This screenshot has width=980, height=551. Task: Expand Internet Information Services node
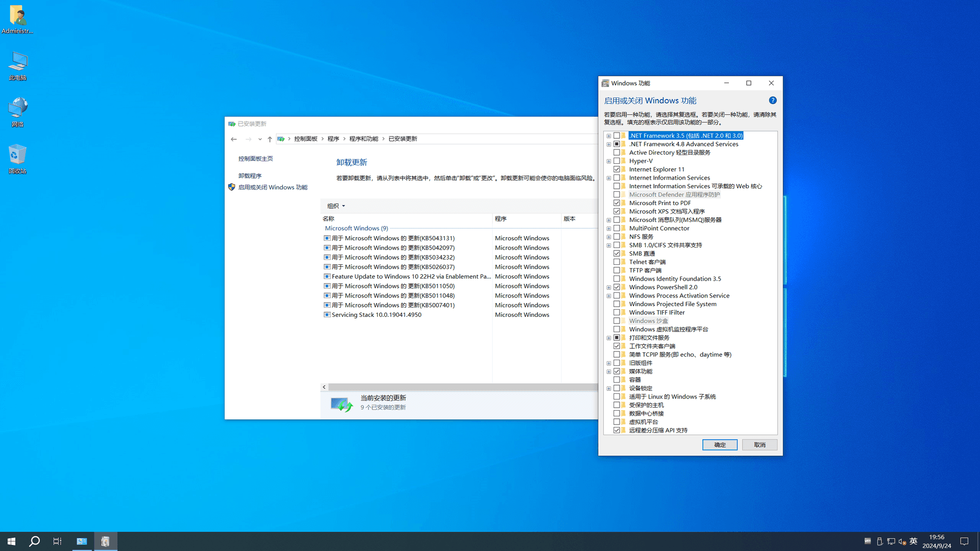(608, 178)
